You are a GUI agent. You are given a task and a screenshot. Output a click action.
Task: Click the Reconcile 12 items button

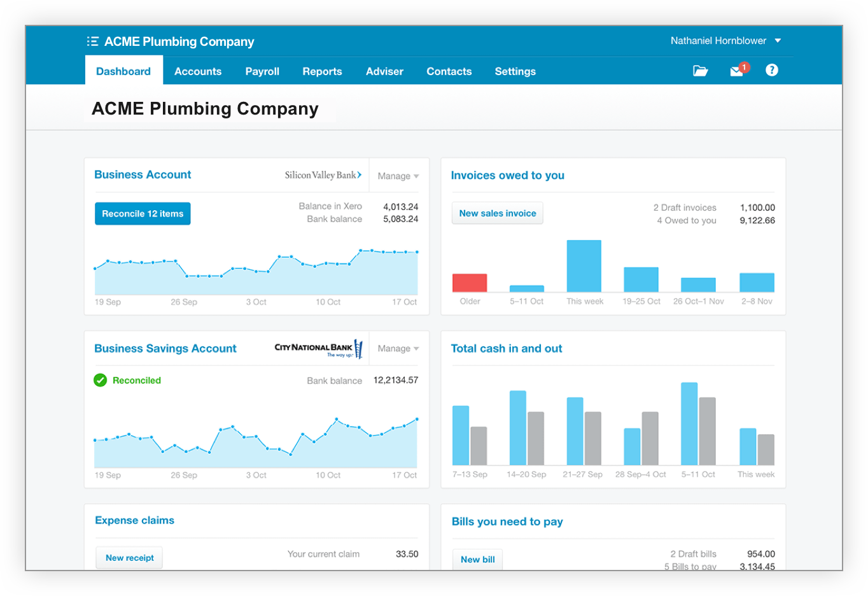[x=142, y=213]
